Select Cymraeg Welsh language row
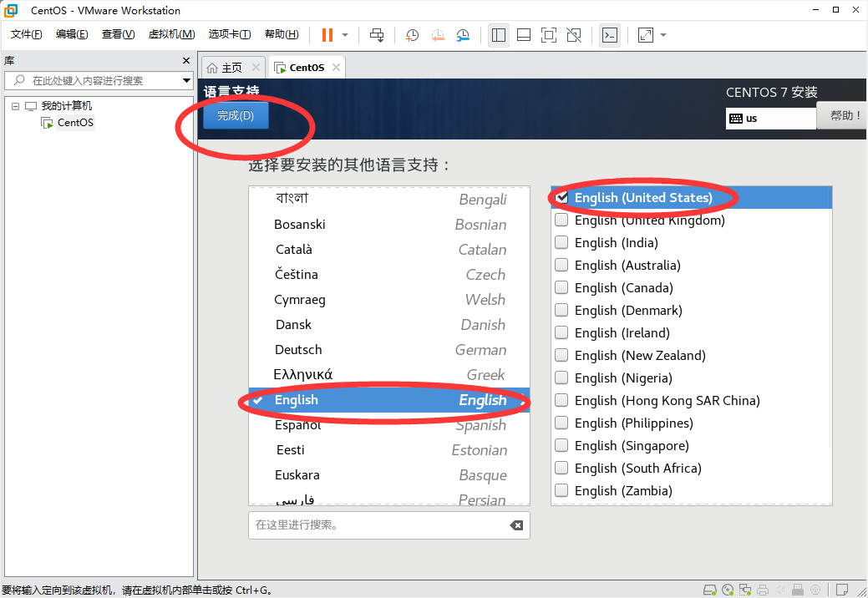The height and width of the screenshot is (598, 868). pos(389,300)
